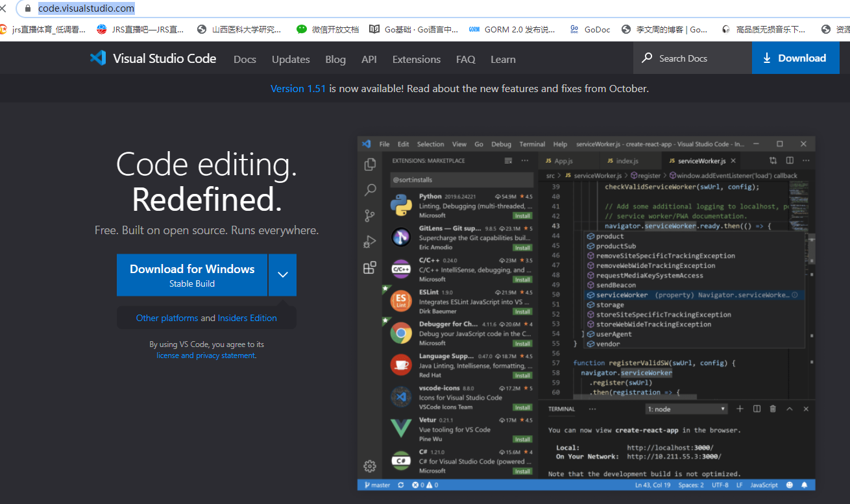Click the Python extension icon
850x504 pixels.
pyautogui.click(x=401, y=206)
